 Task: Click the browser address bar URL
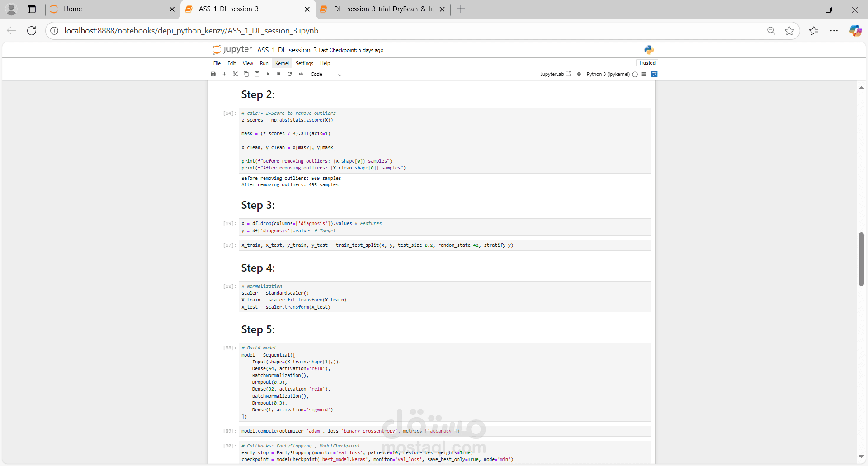point(191,31)
